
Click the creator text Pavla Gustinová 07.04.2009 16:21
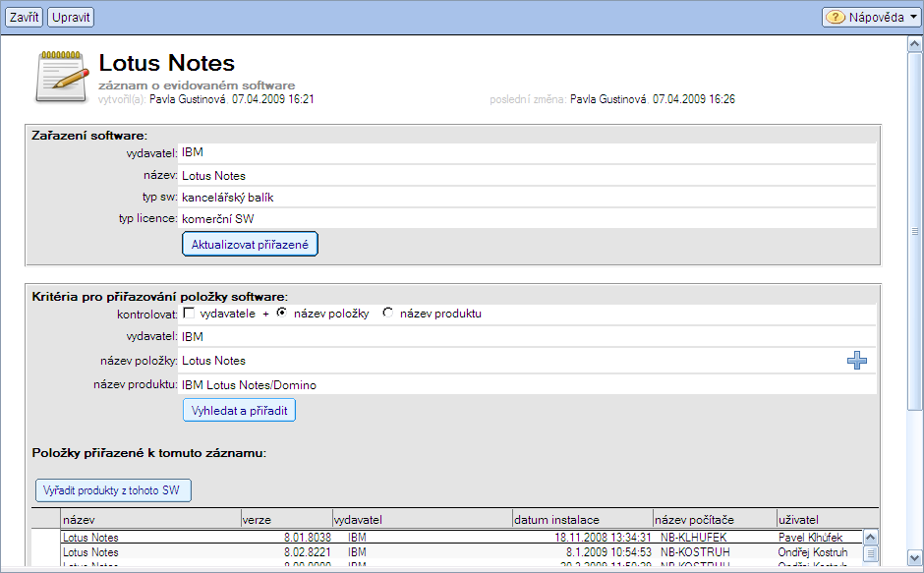tap(232, 99)
